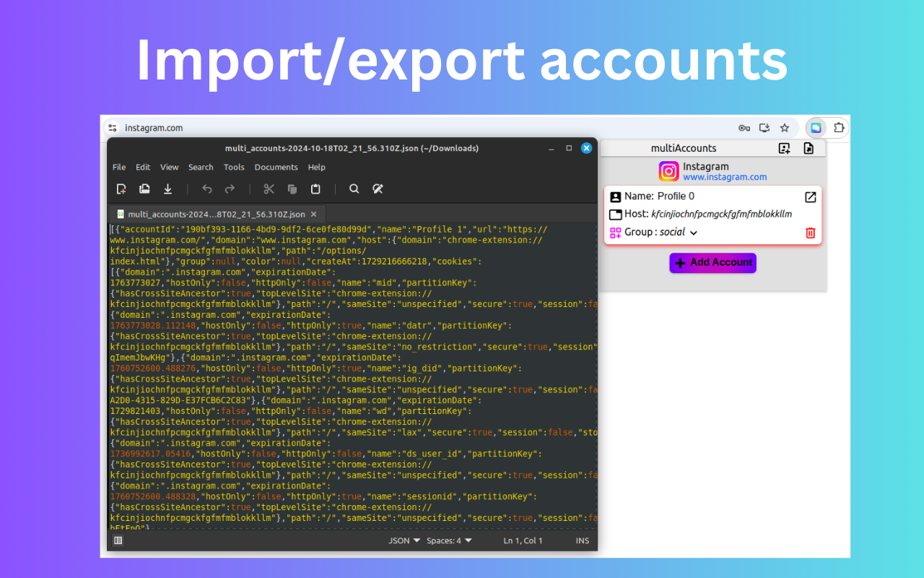Maximize the text editor window
Screen dimensions: 924x578
point(569,148)
